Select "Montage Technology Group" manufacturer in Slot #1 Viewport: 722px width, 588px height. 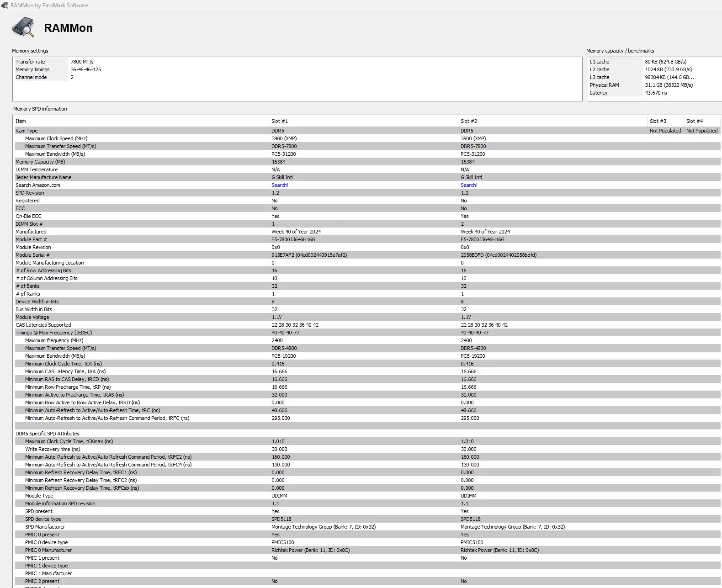302,527
